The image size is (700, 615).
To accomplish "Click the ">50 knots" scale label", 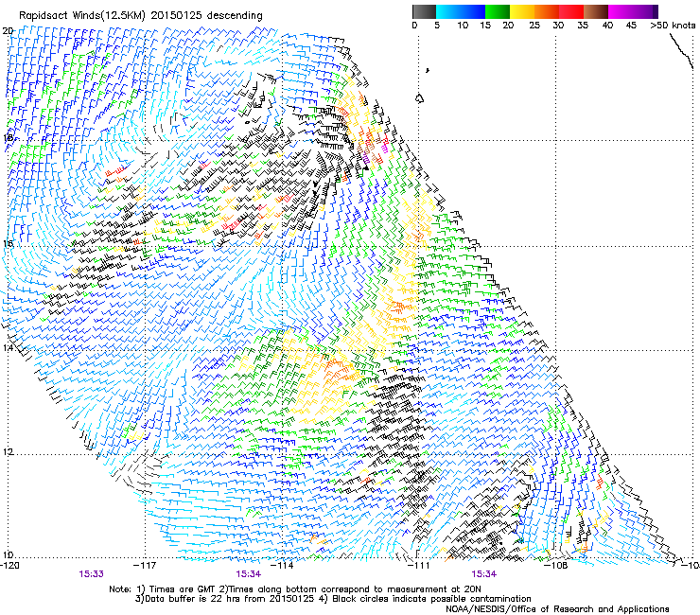I will pos(673,26).
